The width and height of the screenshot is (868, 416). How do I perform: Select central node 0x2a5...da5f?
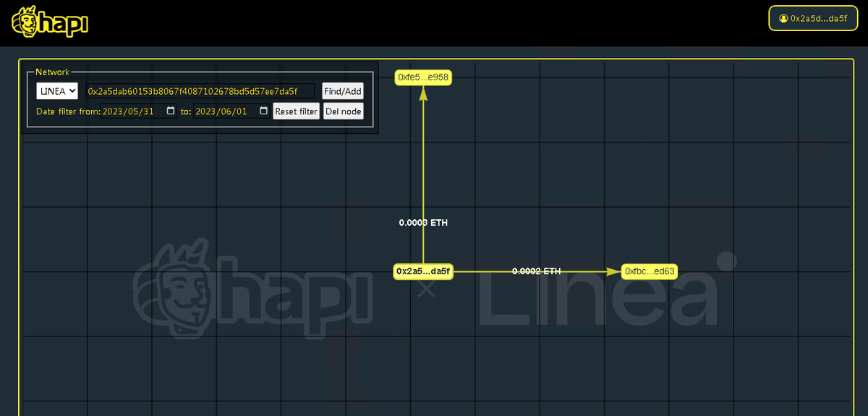(423, 271)
